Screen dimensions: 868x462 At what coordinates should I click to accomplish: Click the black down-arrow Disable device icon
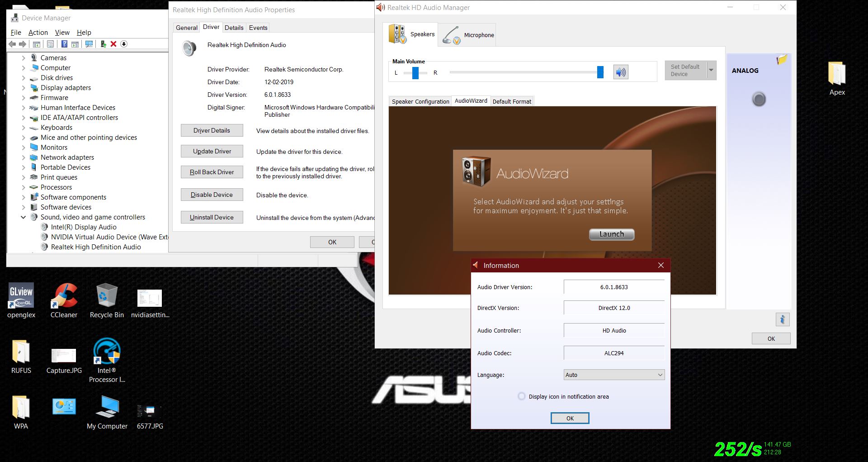[124, 44]
